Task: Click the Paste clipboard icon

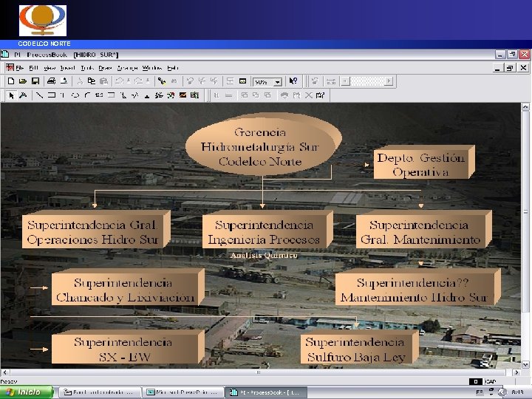Action: coord(103,81)
